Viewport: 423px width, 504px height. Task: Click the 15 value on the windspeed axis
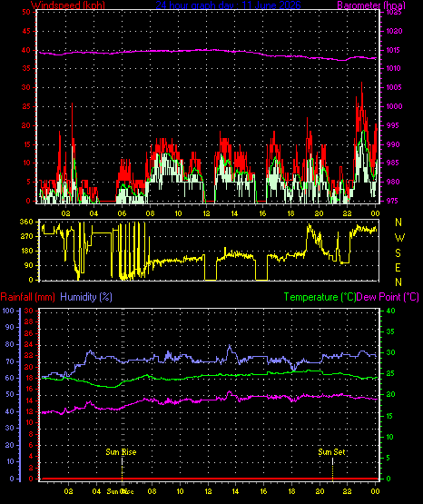click(x=26, y=144)
